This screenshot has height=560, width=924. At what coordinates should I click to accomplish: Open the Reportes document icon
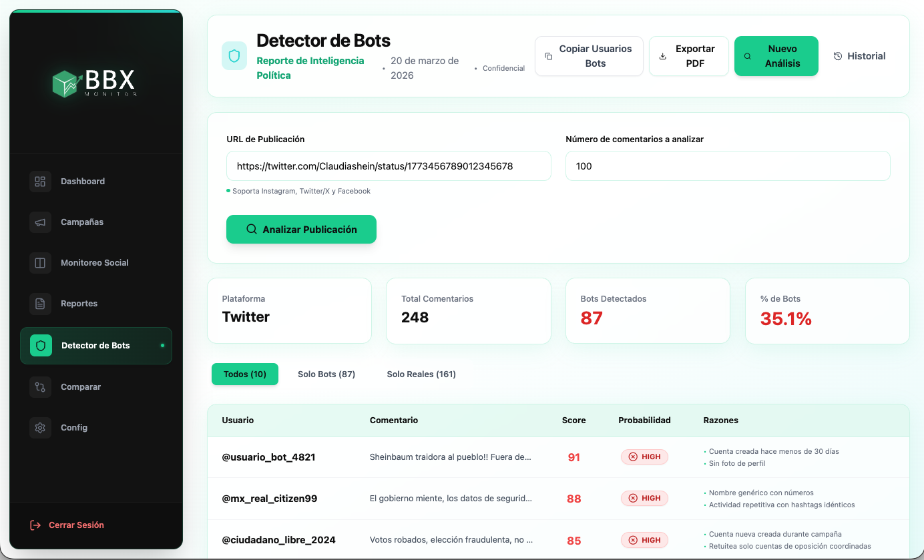coord(40,304)
